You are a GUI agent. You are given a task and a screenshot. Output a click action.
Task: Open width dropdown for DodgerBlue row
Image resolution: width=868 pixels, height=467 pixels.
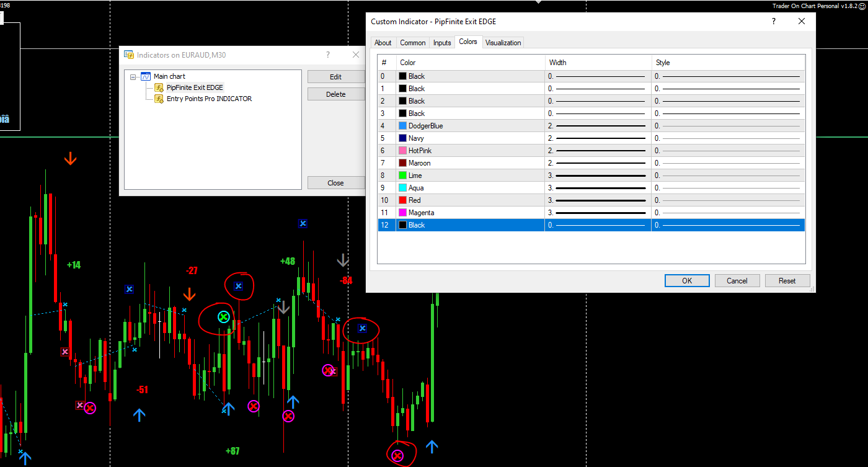598,126
